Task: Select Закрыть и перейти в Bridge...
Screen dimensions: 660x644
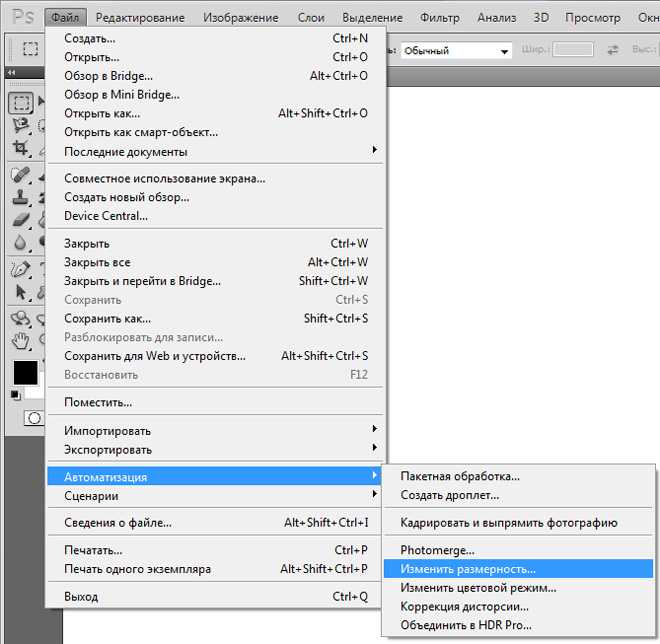Action: tap(215, 281)
